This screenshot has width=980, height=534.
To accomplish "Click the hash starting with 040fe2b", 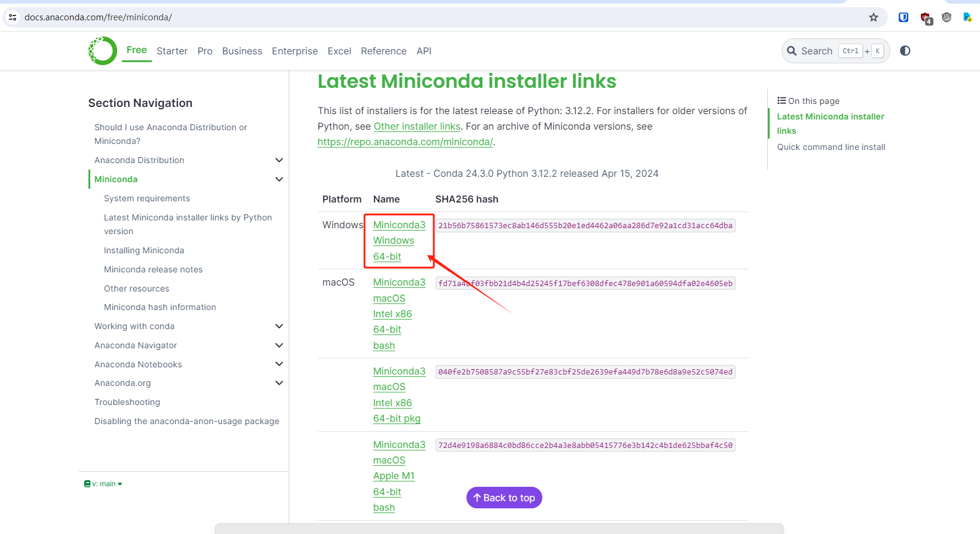I will (x=585, y=372).
